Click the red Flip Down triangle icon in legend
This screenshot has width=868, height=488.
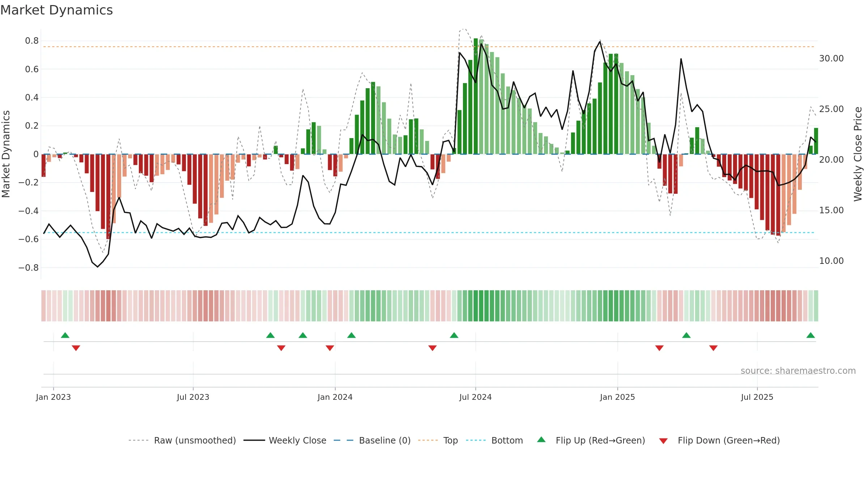(663, 441)
